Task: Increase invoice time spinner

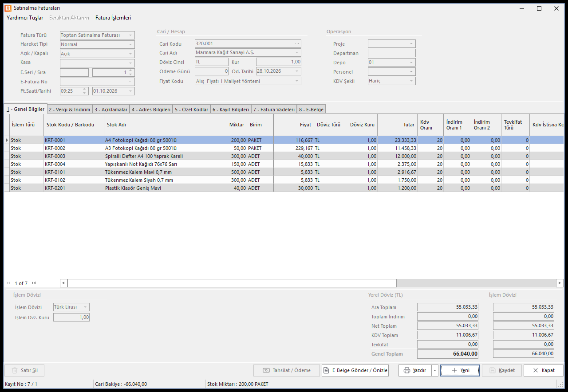Action: point(84,89)
